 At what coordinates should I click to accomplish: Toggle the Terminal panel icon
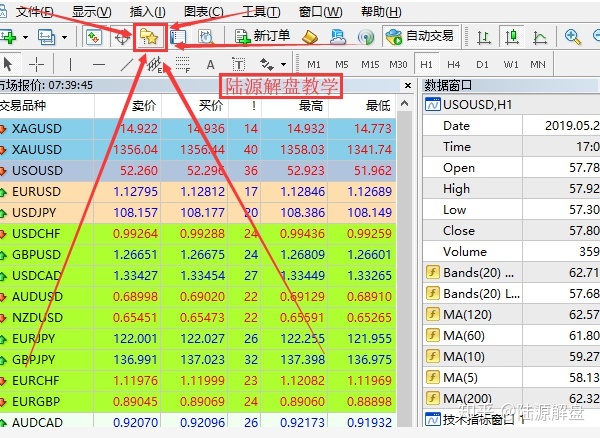click(178, 37)
